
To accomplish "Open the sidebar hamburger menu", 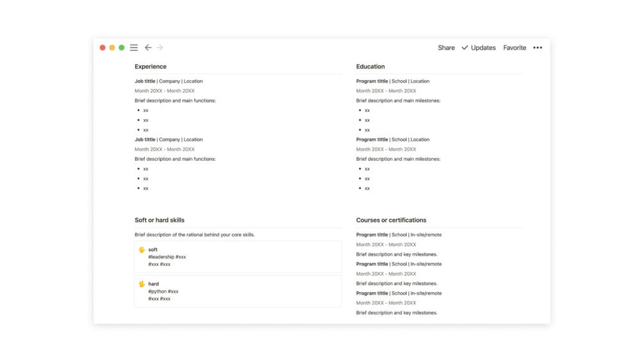I will coord(134,47).
